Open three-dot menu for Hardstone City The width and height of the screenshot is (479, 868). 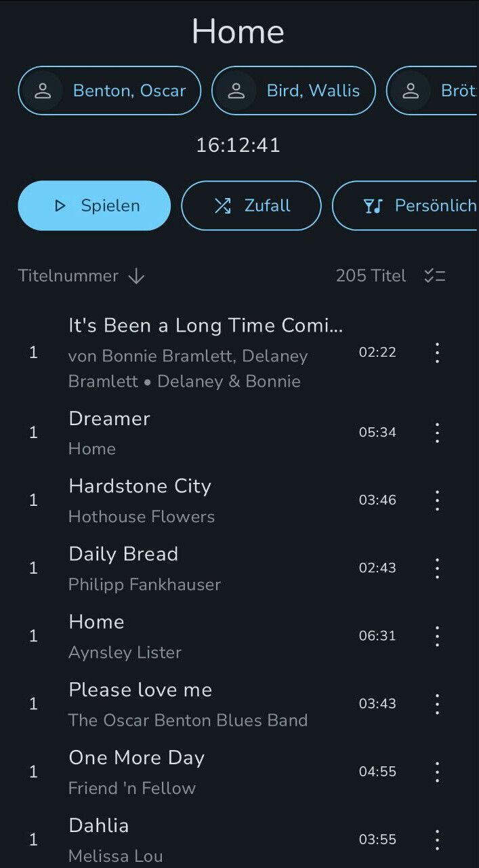pos(437,500)
